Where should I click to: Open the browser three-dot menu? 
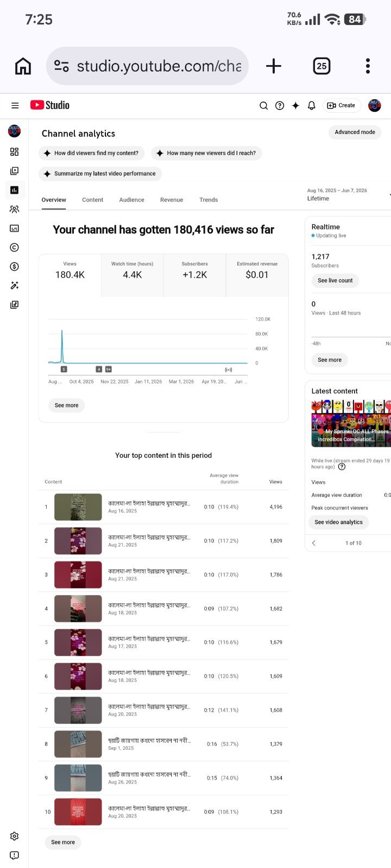[x=368, y=66]
